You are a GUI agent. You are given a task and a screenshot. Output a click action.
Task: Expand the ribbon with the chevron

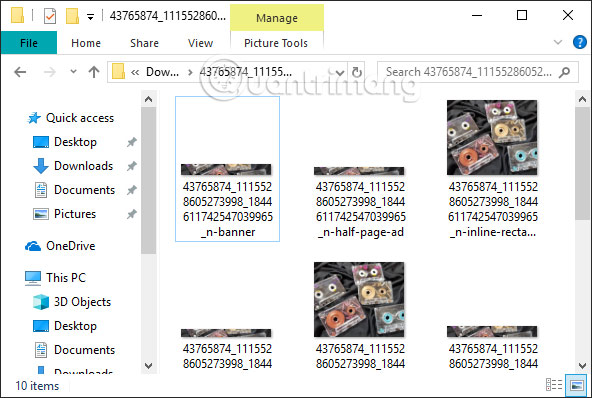(558, 42)
